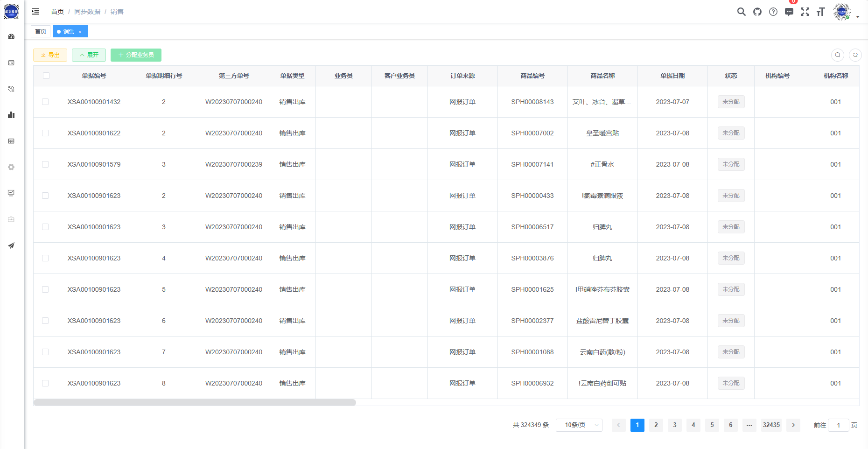Check the row for XSA00100901432
Image resolution: width=868 pixels, height=449 pixels.
click(45, 102)
